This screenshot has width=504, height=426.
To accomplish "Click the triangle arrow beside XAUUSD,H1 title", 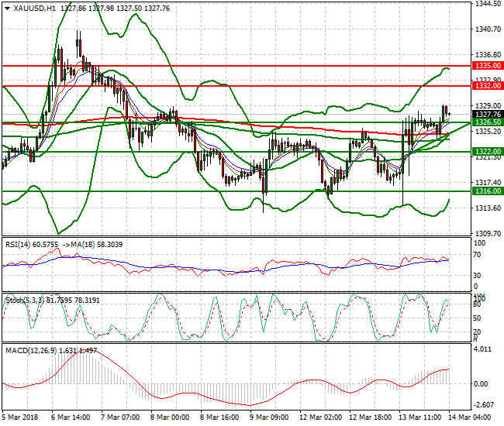I will 8,9.
